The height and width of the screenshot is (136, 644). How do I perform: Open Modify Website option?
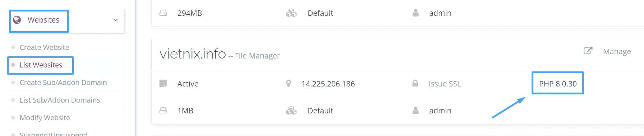tap(45, 118)
